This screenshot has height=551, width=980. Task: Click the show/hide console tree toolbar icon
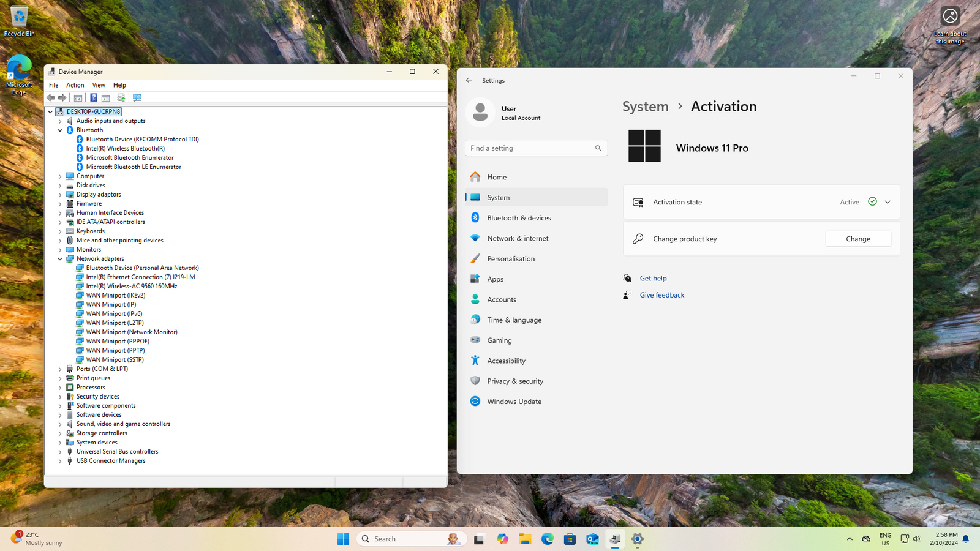coord(78,98)
